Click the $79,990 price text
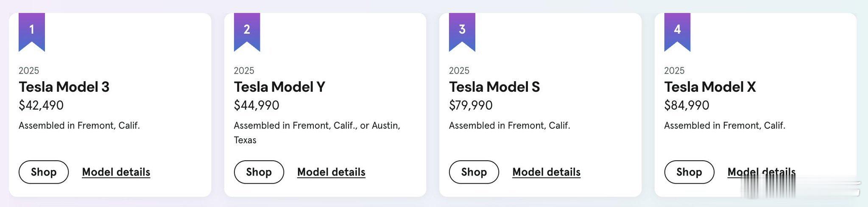The height and width of the screenshot is (207, 868). pos(471,105)
